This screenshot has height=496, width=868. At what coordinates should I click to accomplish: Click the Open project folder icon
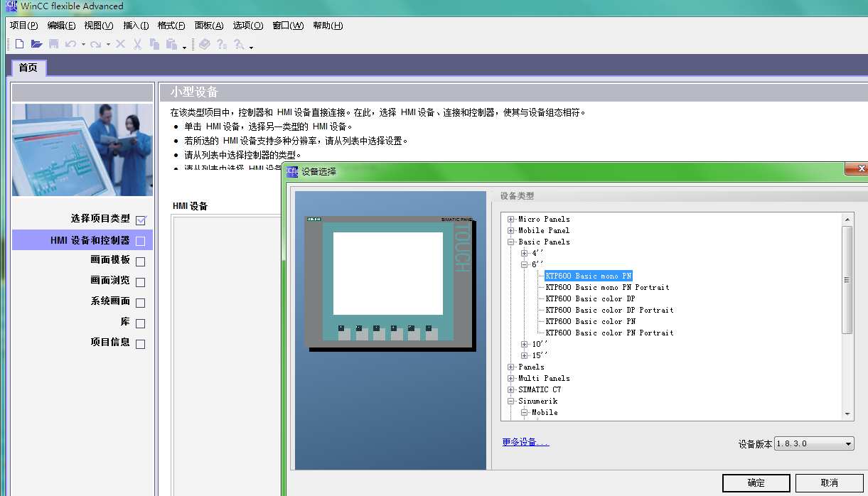tap(36, 44)
